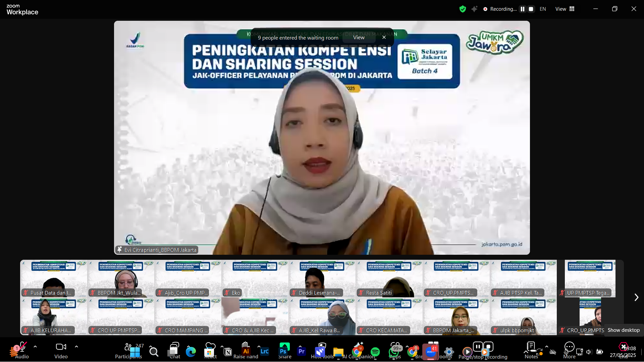Open audio options chevron
Image resolution: width=644 pixels, height=362 pixels.
click(35, 347)
